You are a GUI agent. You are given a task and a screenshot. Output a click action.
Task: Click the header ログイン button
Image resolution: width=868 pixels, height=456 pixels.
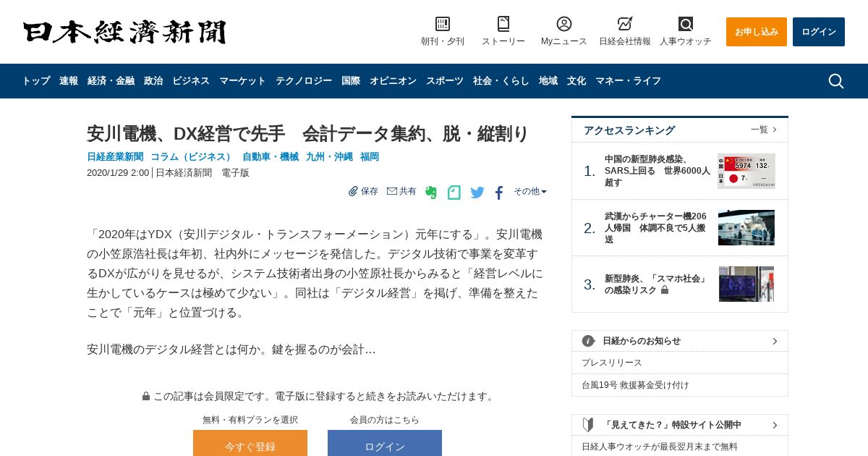[819, 32]
